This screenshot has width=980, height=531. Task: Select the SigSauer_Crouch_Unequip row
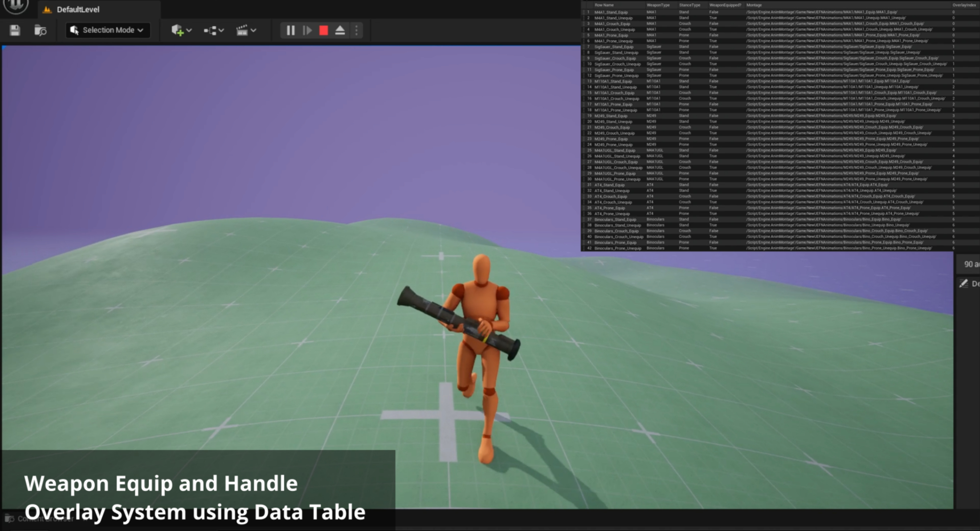point(781,64)
